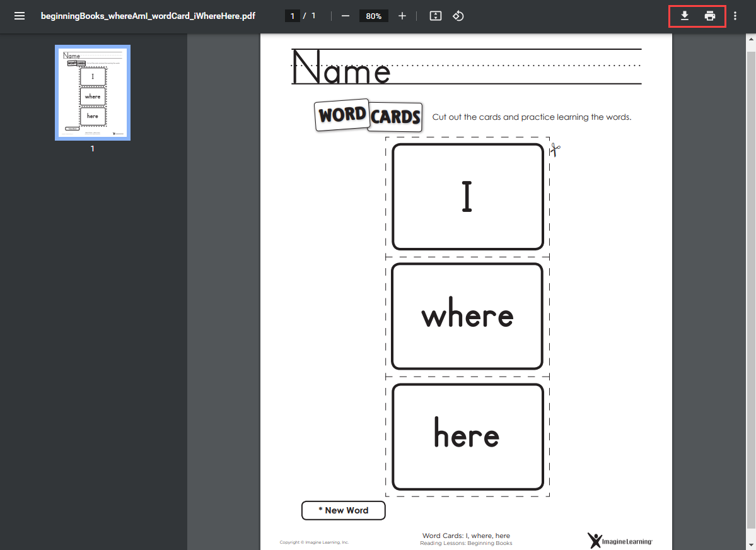Download the PDF file

coord(685,16)
